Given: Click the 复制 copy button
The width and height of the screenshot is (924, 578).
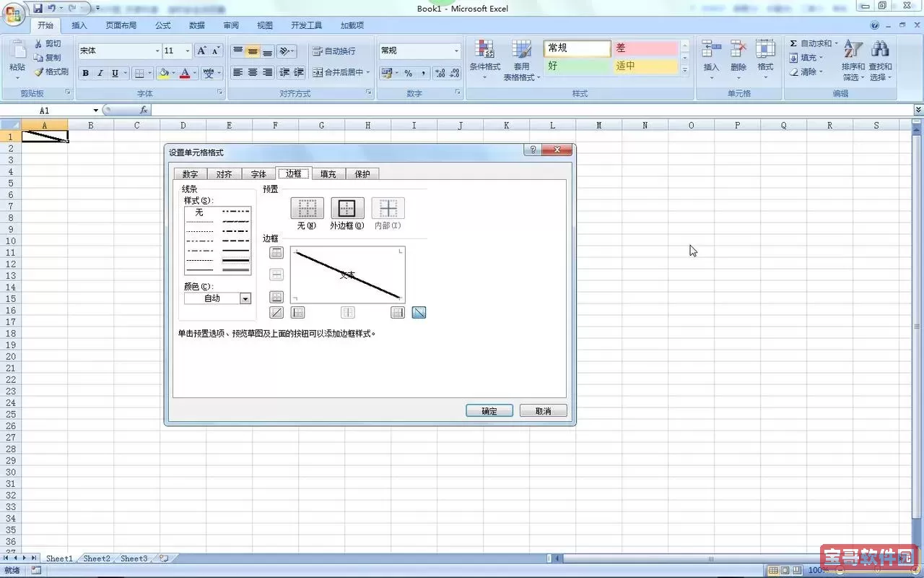Looking at the screenshot, I should click(48, 58).
